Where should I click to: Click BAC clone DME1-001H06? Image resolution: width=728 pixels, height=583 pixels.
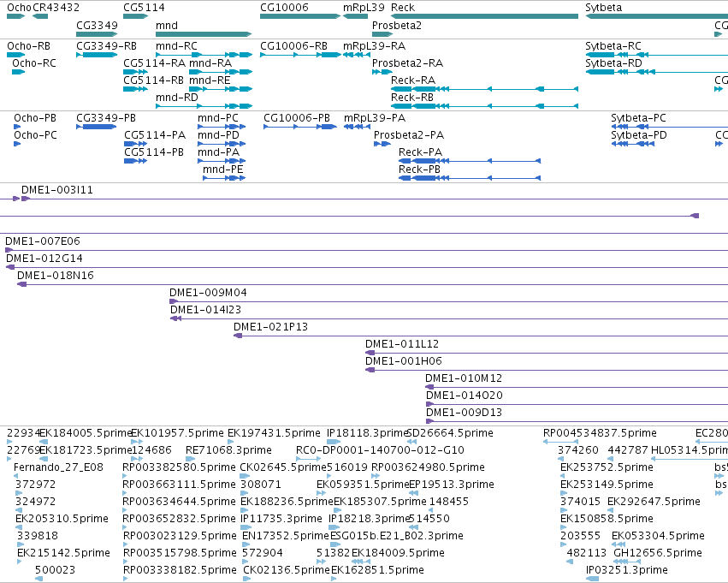pos(404,362)
